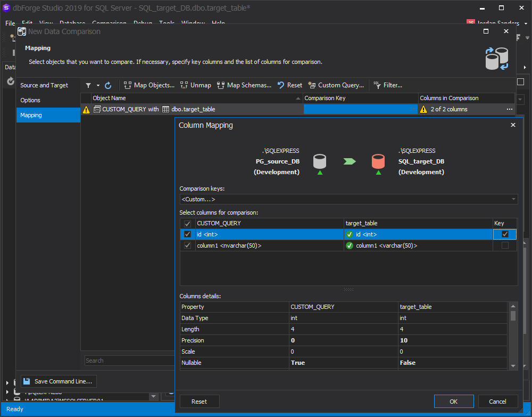Click the red SQL_target_DB database icon
Screen dimensions: 532x417
pyautogui.click(x=378, y=161)
